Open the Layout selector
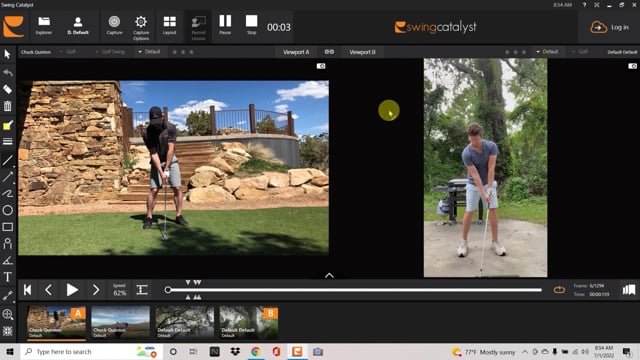The image size is (640, 360). pyautogui.click(x=169, y=26)
